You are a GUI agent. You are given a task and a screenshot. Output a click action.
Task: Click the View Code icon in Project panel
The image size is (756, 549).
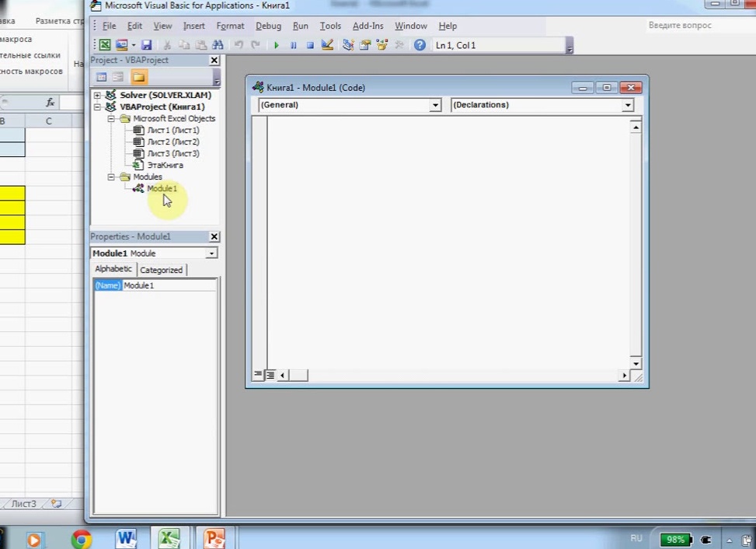[101, 77]
